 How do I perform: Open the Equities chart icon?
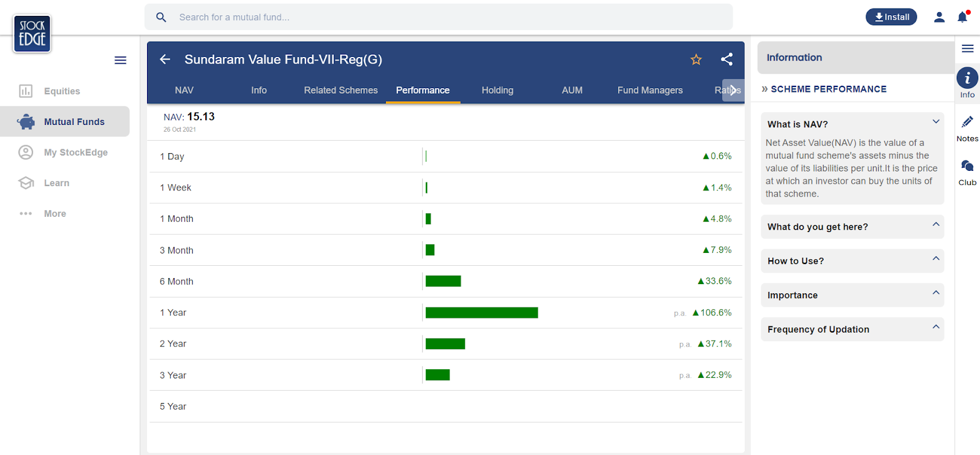point(26,91)
